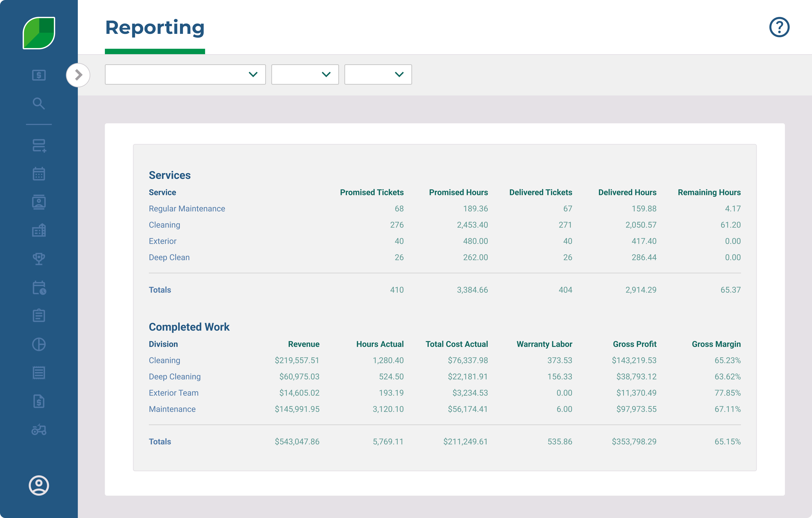The height and width of the screenshot is (518, 812).
Task: Select the trophy Opportunities icon
Action: pyautogui.click(x=38, y=259)
